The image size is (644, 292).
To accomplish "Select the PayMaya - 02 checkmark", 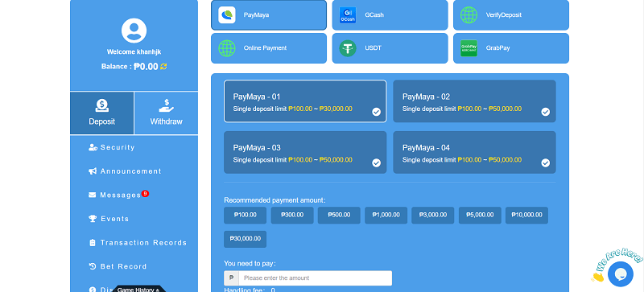I will pyautogui.click(x=546, y=112).
